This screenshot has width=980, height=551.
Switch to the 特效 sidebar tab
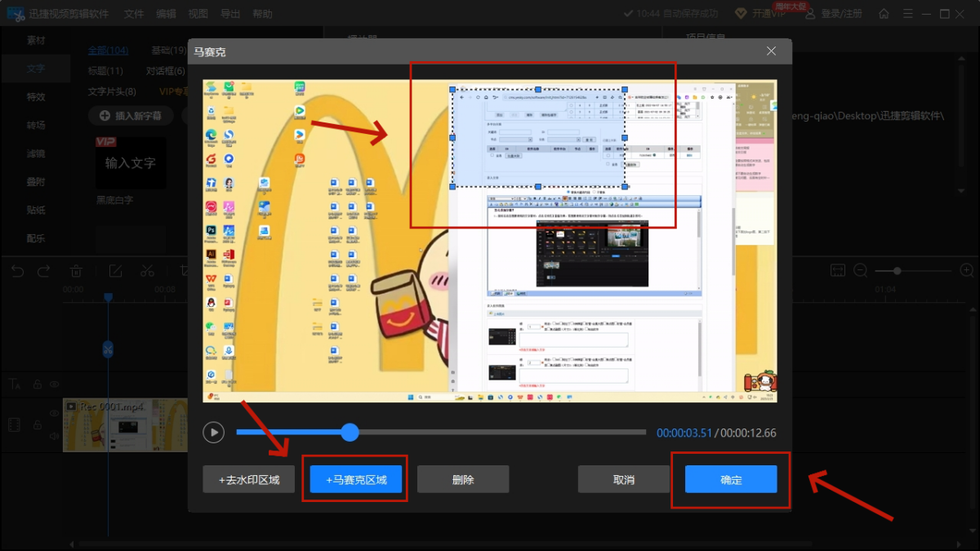36,96
